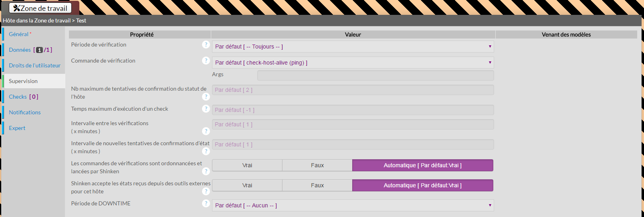644x217 pixels.
Task: Open help for Intervalle de nouvelles tentatives
Action: point(206,151)
